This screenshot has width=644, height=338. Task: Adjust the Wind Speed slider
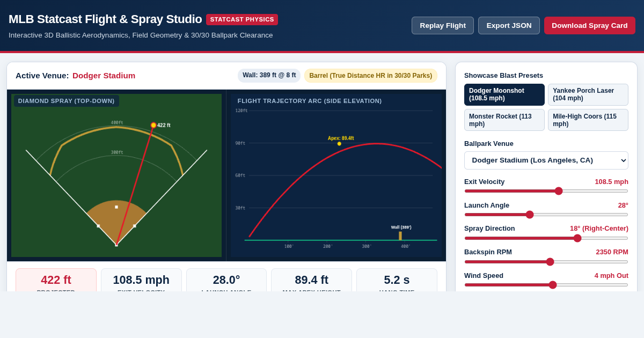[x=546, y=285]
